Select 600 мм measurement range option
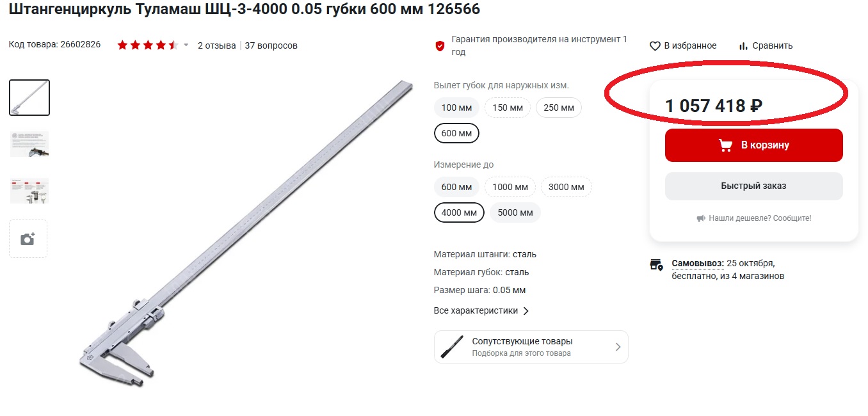Viewport: 868px width, 416px height. pos(456,188)
